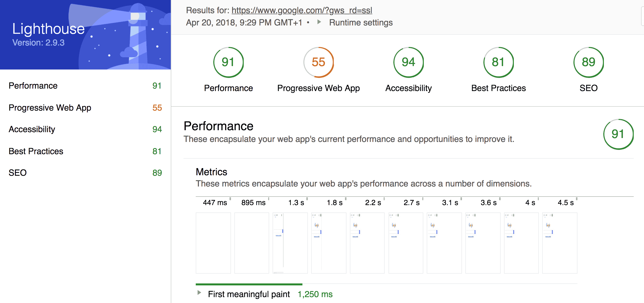Open the 2.2 s filmstrip thumbnail
The image size is (644, 303).
pos(367,243)
